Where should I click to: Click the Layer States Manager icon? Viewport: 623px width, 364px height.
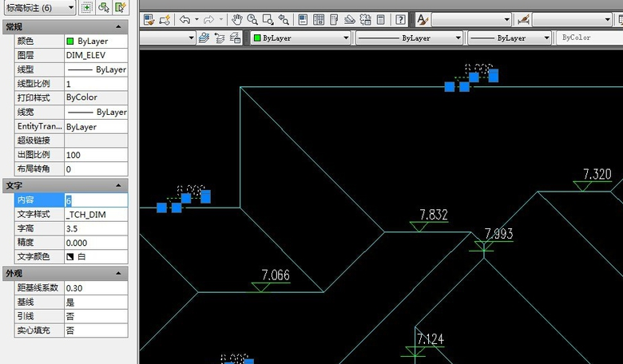235,38
